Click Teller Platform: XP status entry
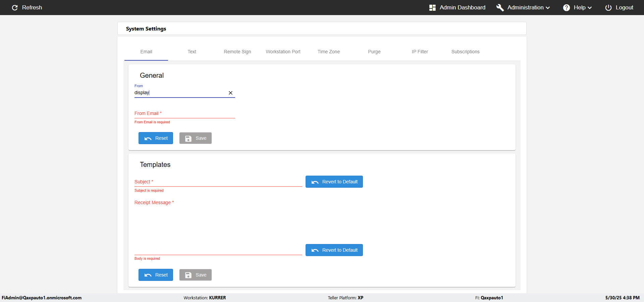The width and height of the screenshot is (644, 302). 345,298
